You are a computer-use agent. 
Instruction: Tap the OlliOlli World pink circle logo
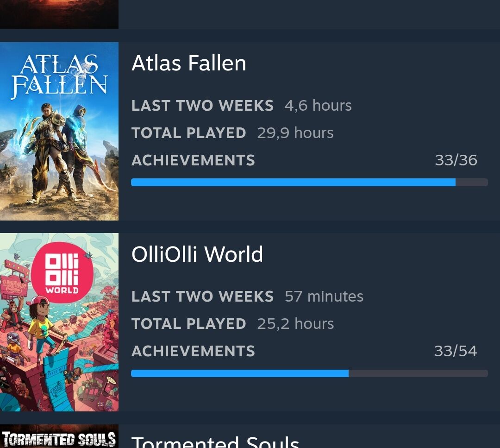tap(62, 273)
